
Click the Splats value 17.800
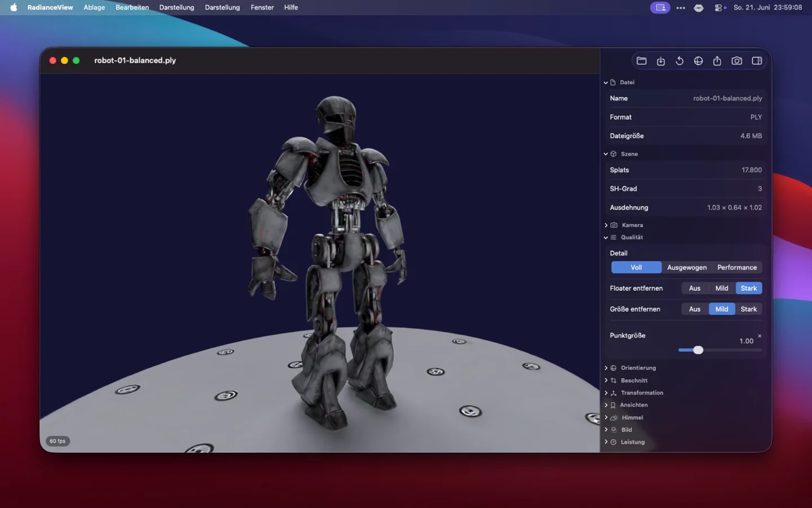tap(752, 170)
